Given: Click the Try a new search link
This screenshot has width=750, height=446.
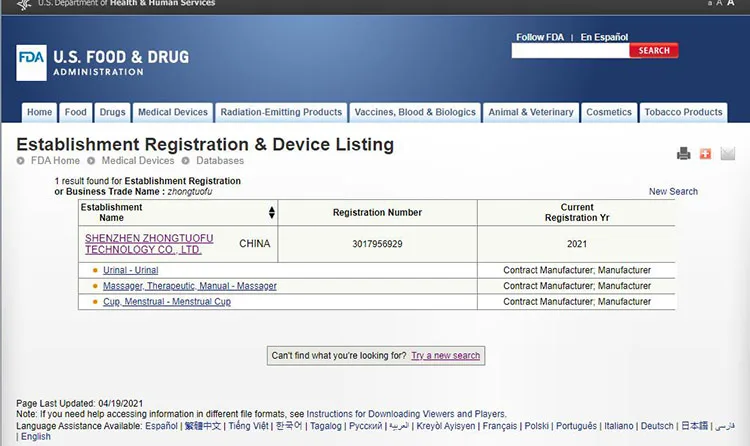Looking at the screenshot, I should (446, 355).
